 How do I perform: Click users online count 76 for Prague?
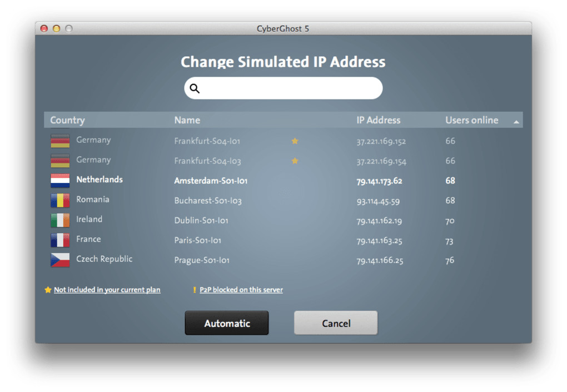[x=450, y=260]
